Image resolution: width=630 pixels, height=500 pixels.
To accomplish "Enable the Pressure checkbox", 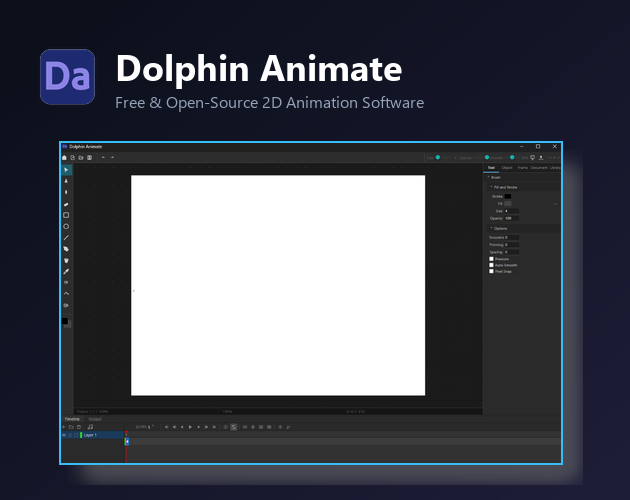I will pos(491,259).
